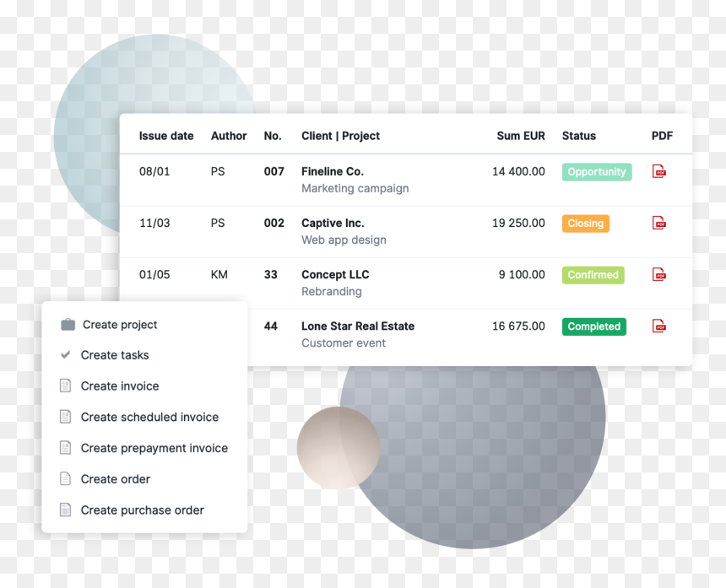Click author PS in Captive Inc. row
This screenshot has height=588, width=726.
point(218,223)
